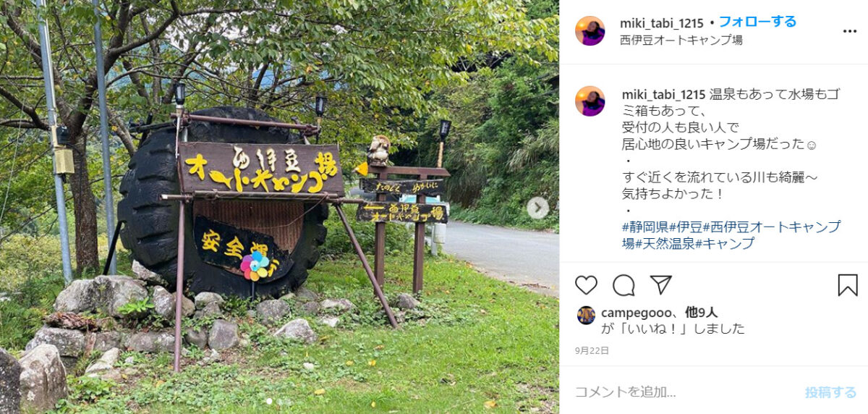View the 他9人 likers list
This screenshot has width=868, height=414.
[702, 313]
